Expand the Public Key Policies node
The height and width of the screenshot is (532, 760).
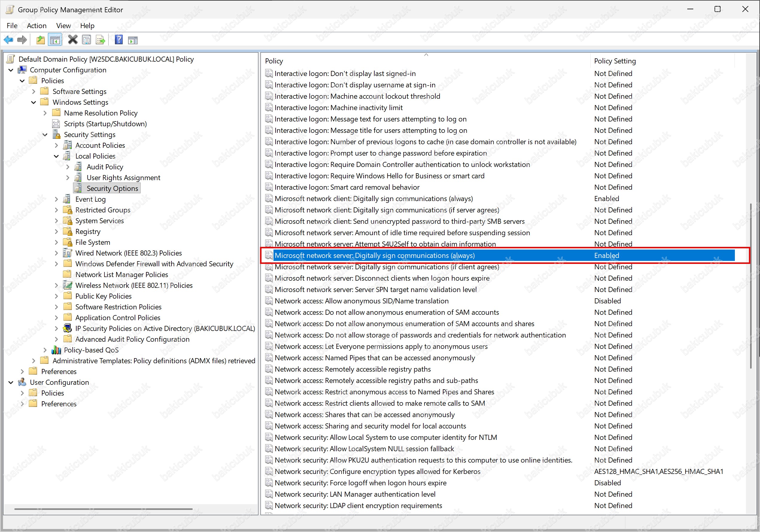coord(56,296)
